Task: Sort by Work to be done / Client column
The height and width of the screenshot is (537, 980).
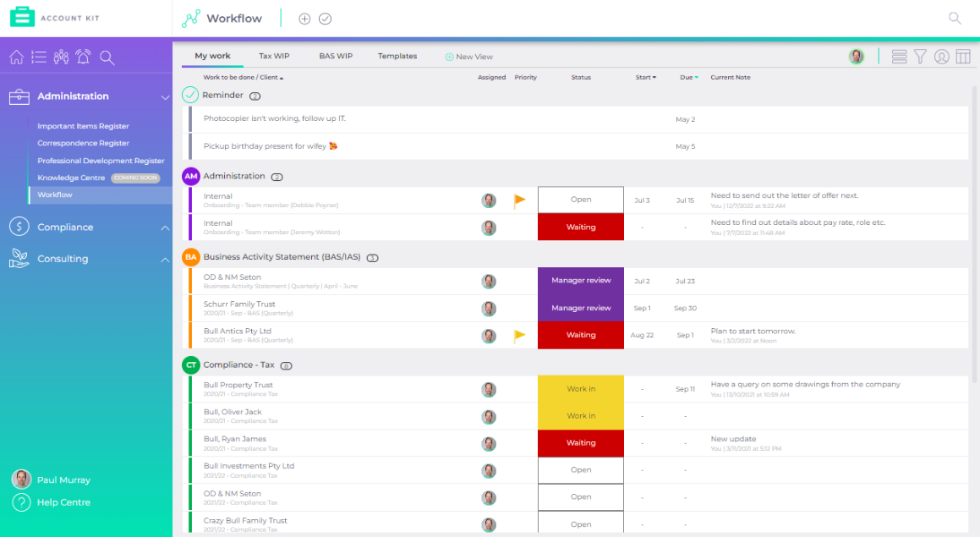Action: (x=244, y=78)
